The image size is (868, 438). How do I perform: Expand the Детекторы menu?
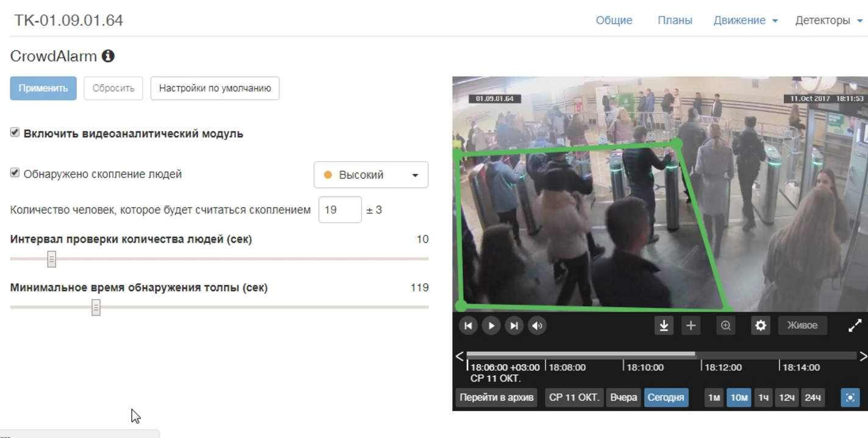828,20
